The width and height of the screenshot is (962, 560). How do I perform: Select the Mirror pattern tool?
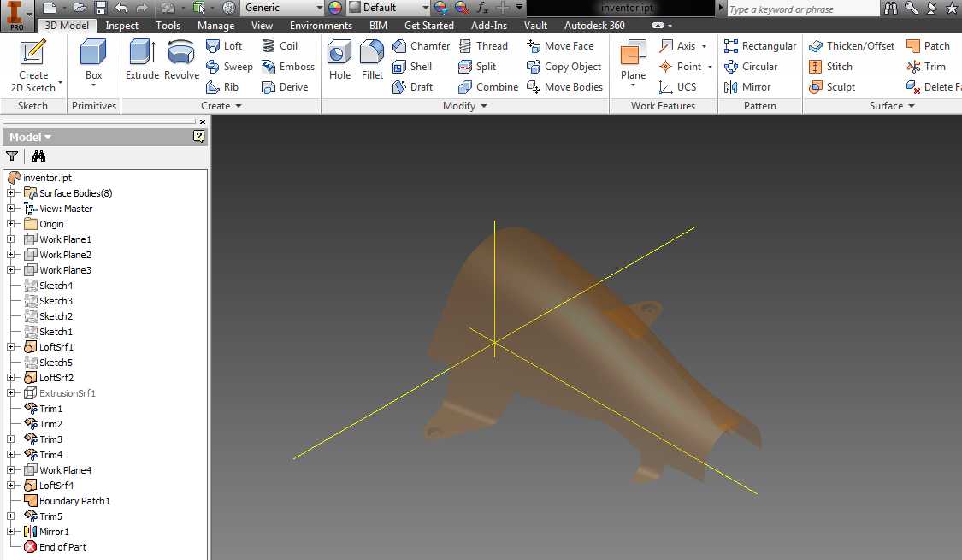[747, 87]
